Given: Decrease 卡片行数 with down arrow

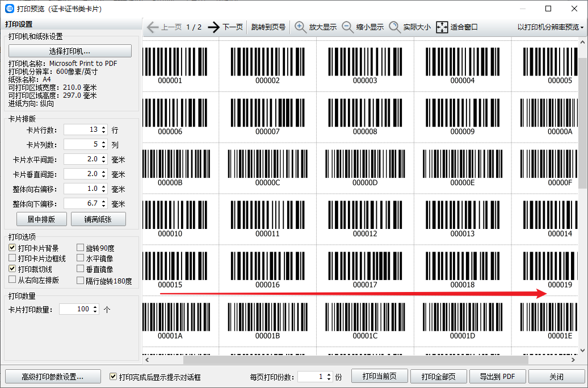Looking at the screenshot, I should [104, 132].
